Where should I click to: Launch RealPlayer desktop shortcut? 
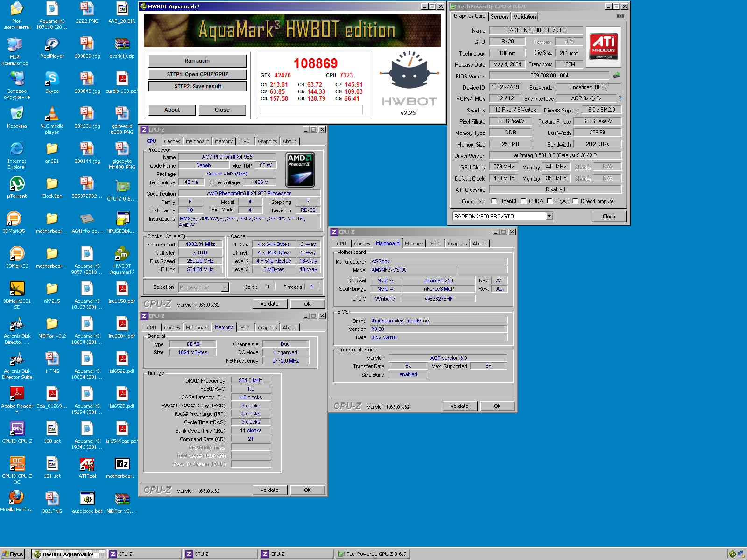point(52,44)
